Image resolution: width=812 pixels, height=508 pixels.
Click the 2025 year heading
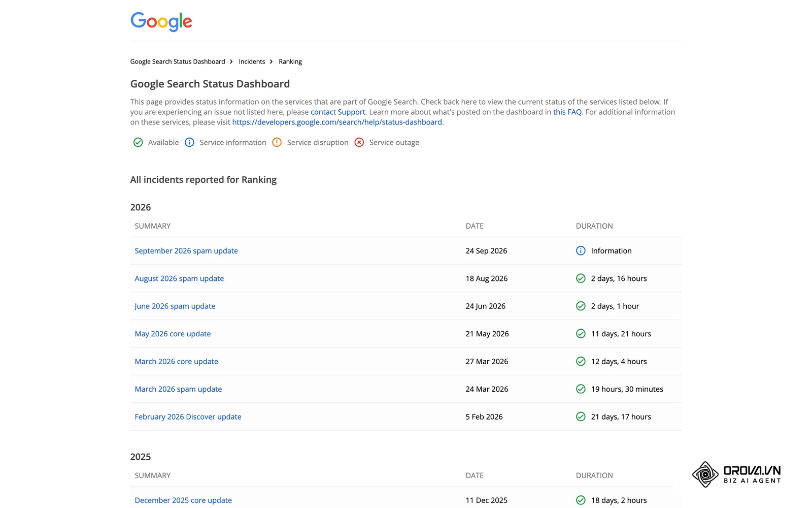(141, 457)
